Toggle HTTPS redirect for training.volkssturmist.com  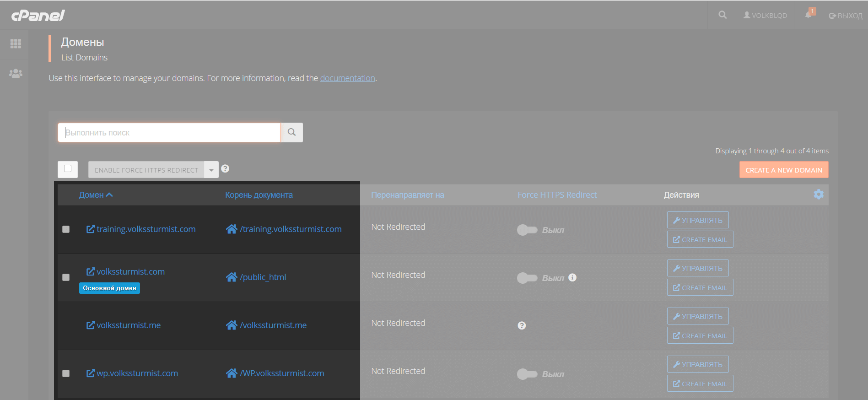527,230
